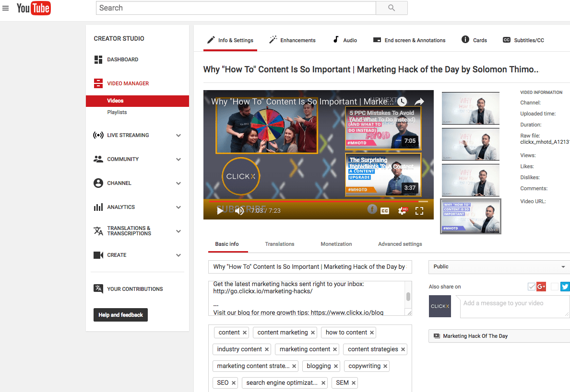Open End screen & Annotations tab
Image resolution: width=570 pixels, height=392 pixels.
tap(409, 40)
